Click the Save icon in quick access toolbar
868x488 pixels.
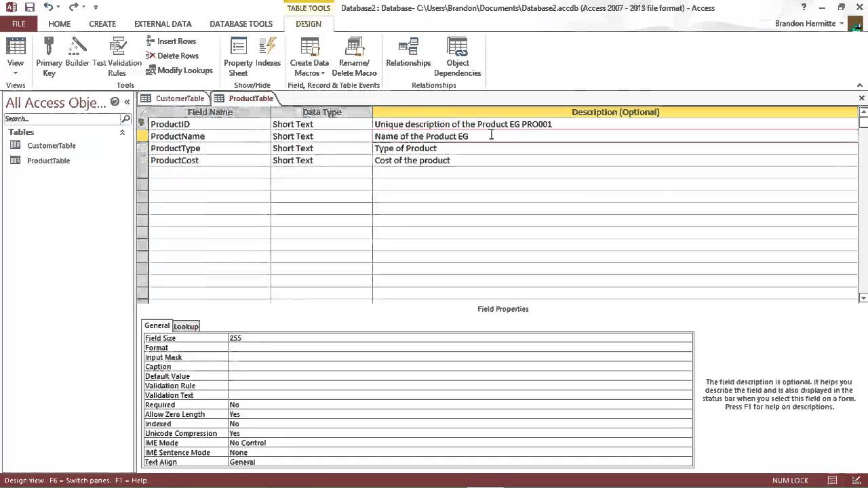pyautogui.click(x=29, y=7)
